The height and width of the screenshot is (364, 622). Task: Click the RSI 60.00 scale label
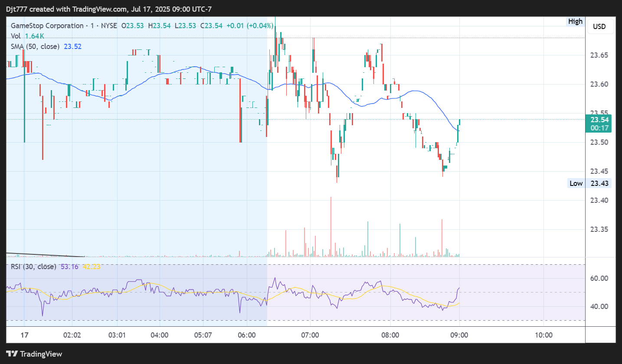599,278
